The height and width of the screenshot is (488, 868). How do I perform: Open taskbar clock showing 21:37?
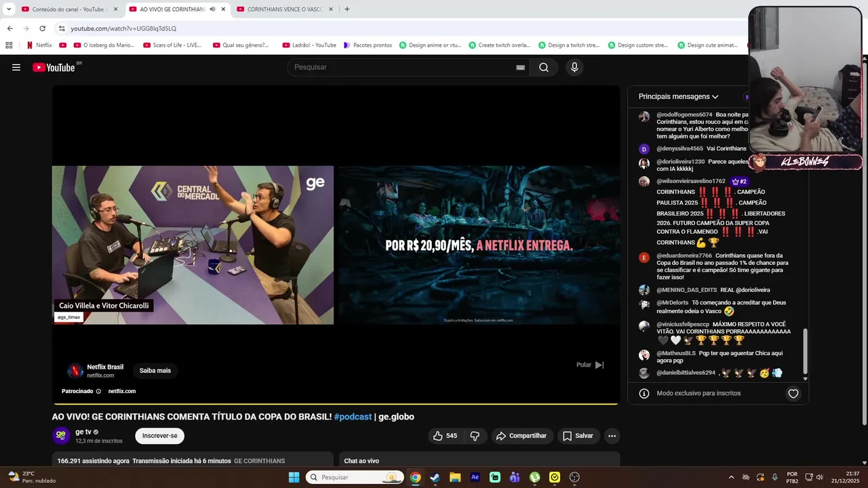845,477
